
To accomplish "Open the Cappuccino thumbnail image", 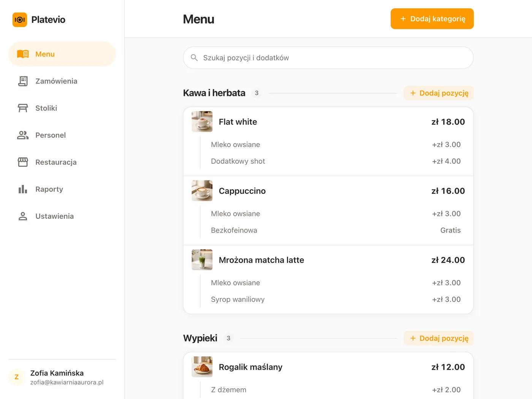I will point(202,191).
